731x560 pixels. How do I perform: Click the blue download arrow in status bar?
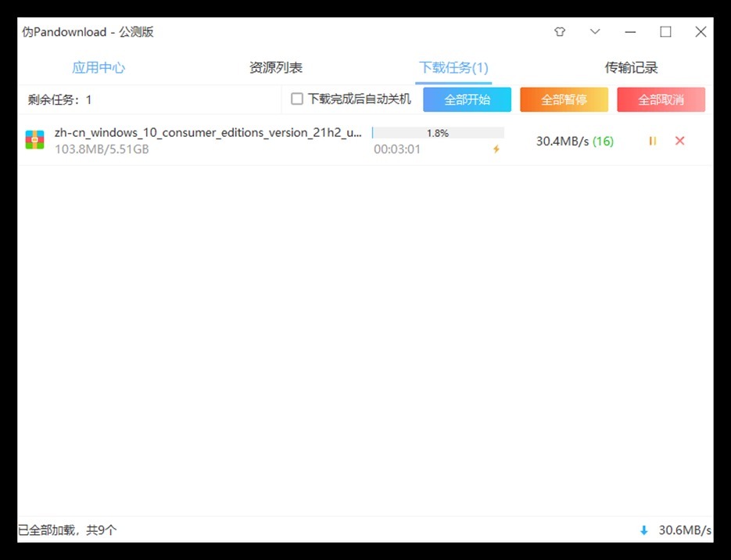pos(644,530)
